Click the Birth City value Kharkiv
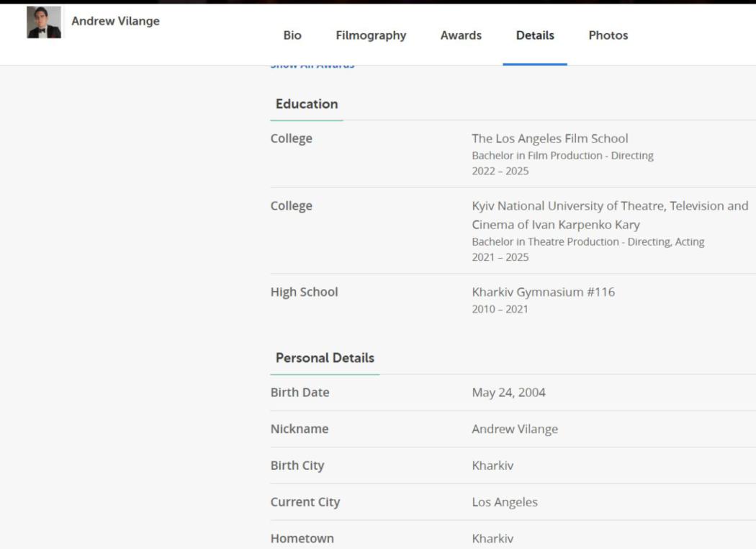Screen dimensions: 756x549 pyautogui.click(x=492, y=465)
